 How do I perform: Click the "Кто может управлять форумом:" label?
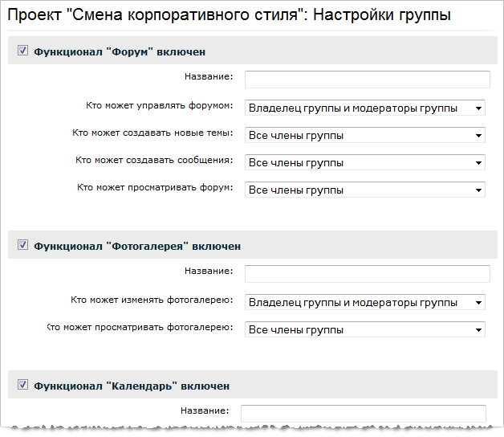[x=159, y=105]
